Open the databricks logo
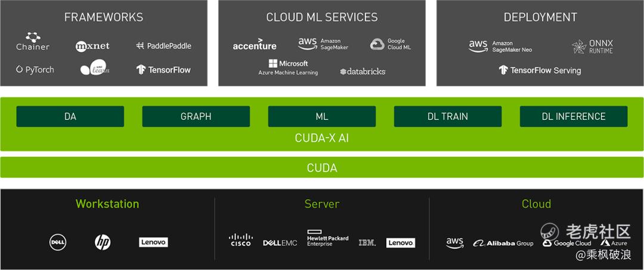This screenshot has width=644, height=270. click(x=363, y=72)
